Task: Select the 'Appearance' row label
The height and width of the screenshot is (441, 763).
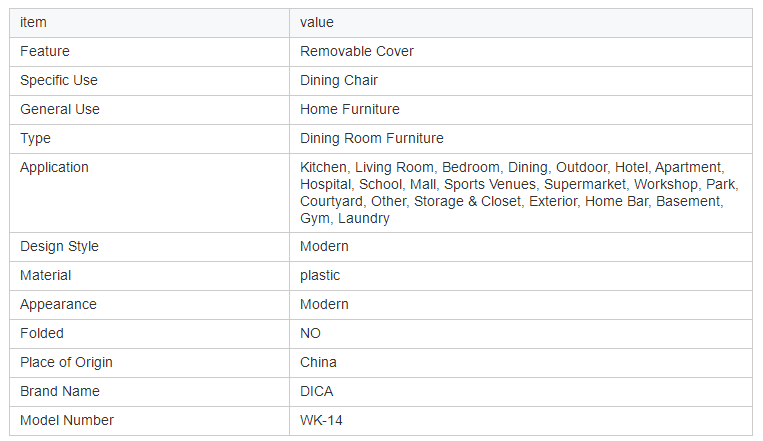Action: point(58,304)
